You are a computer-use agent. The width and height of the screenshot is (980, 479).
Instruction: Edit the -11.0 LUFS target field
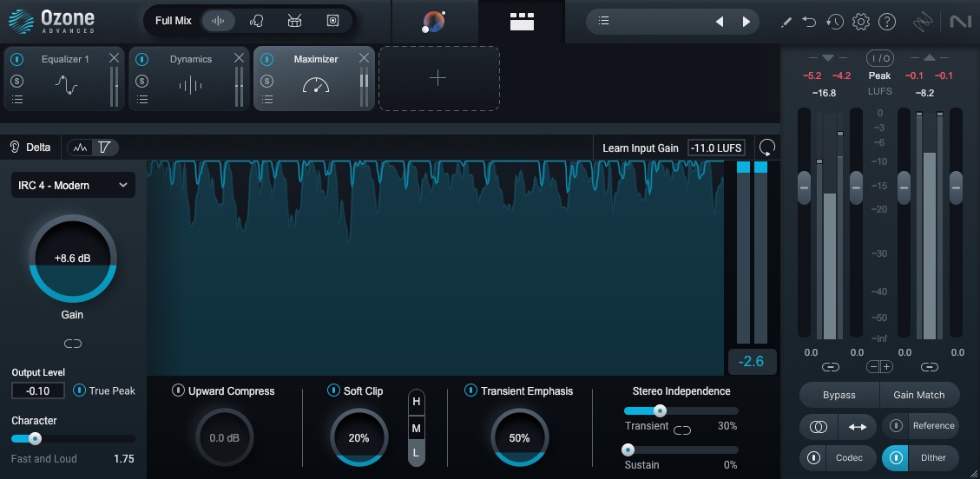716,148
